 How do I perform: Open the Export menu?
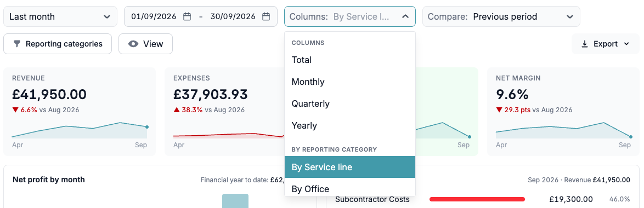(x=606, y=44)
